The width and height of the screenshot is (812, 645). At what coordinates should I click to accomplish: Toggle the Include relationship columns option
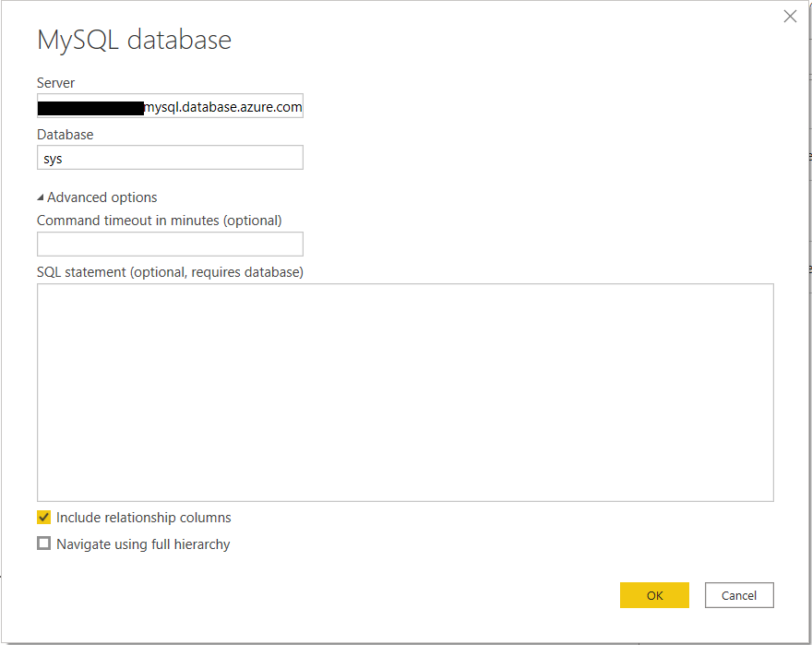click(x=43, y=517)
